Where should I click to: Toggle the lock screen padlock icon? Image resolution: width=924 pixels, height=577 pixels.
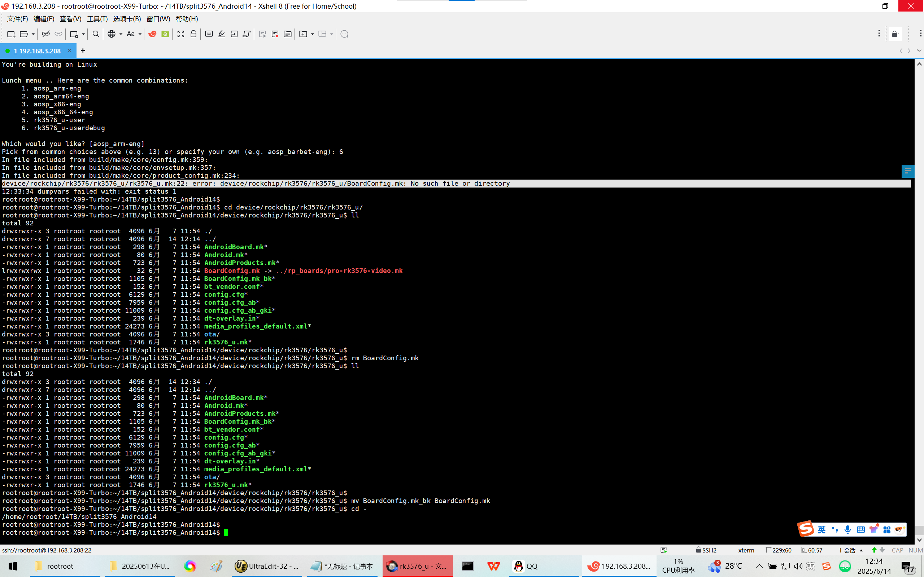tap(193, 34)
